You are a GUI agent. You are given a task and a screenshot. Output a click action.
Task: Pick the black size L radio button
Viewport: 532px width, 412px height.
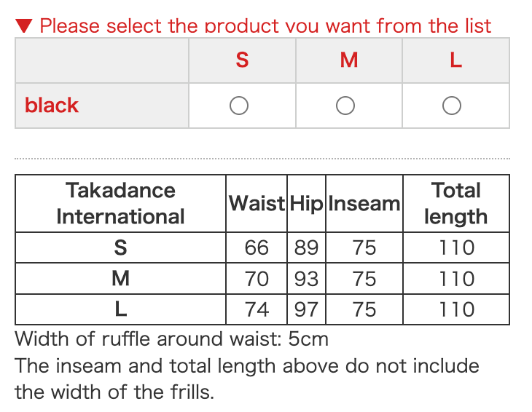(452, 106)
